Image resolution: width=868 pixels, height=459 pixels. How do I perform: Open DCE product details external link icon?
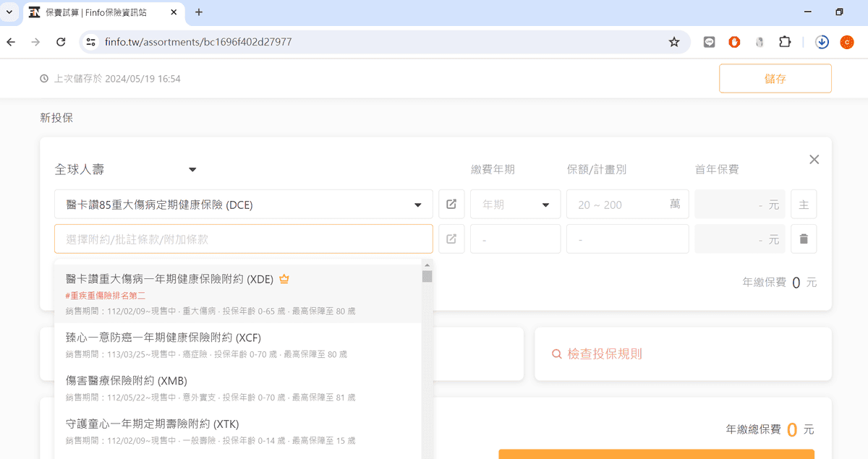(451, 205)
